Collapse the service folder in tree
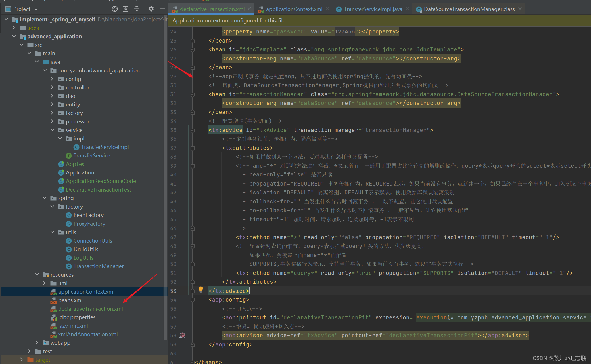591x364 pixels. click(52, 130)
